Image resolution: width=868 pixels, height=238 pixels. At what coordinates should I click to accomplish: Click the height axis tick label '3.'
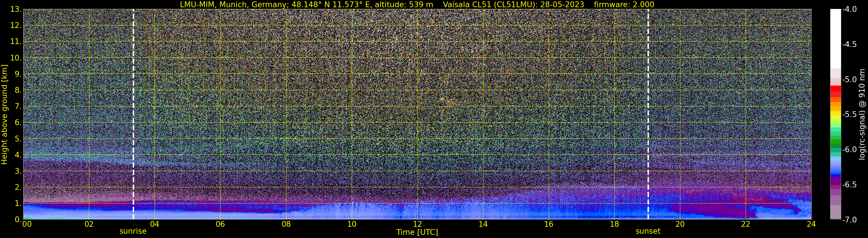tap(18, 171)
